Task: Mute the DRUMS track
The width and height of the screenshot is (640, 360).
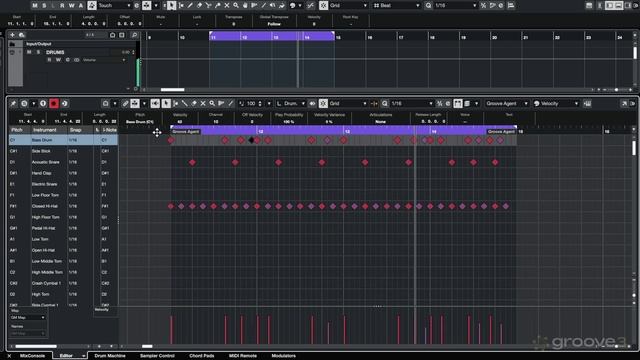Action: click(x=29, y=52)
